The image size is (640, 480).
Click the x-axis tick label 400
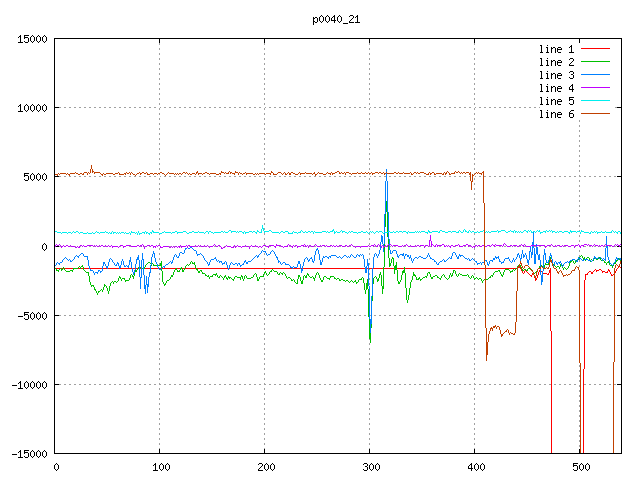(x=475, y=467)
